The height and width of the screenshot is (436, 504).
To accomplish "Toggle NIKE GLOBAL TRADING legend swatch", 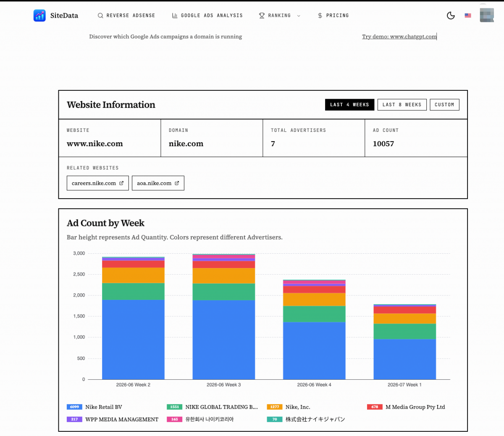I will click(174, 407).
